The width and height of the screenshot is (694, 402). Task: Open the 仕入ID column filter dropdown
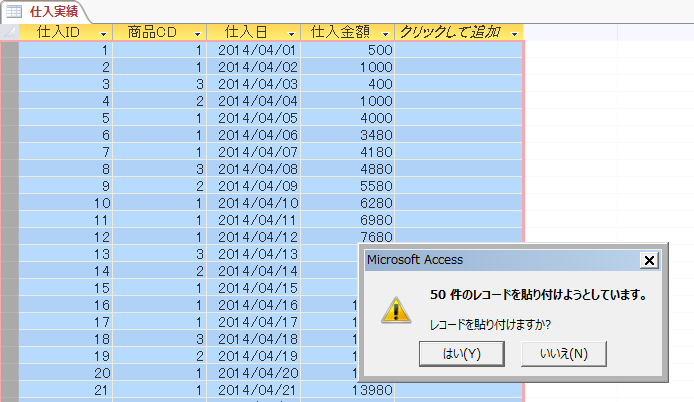tap(103, 33)
